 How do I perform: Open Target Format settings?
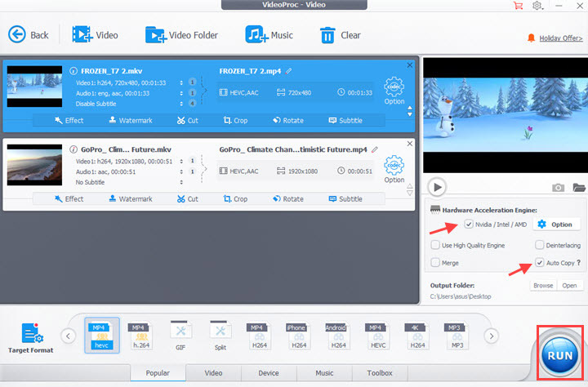(31, 338)
